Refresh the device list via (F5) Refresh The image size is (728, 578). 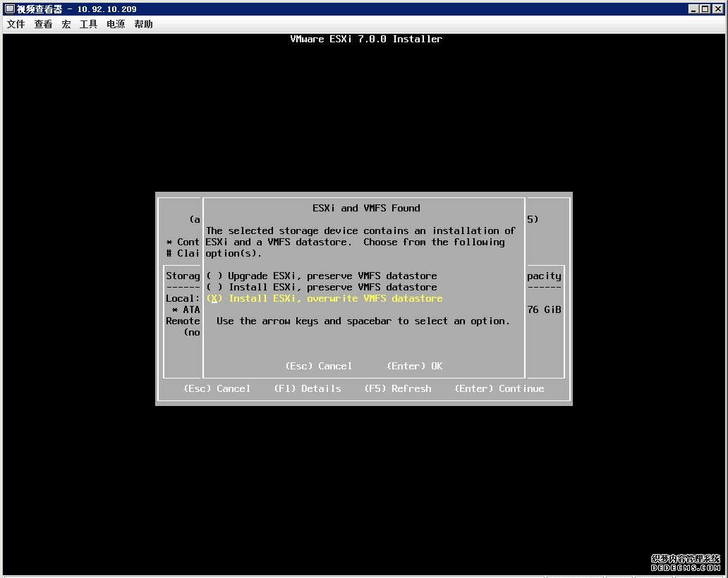(x=398, y=388)
